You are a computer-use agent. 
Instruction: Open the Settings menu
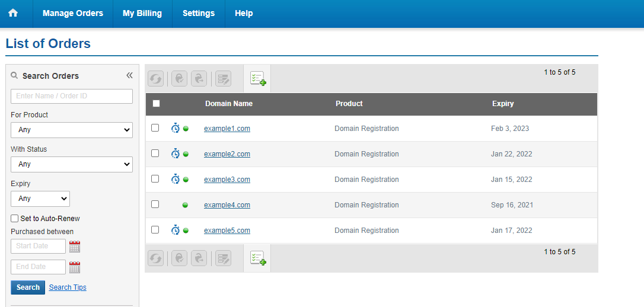point(199,13)
